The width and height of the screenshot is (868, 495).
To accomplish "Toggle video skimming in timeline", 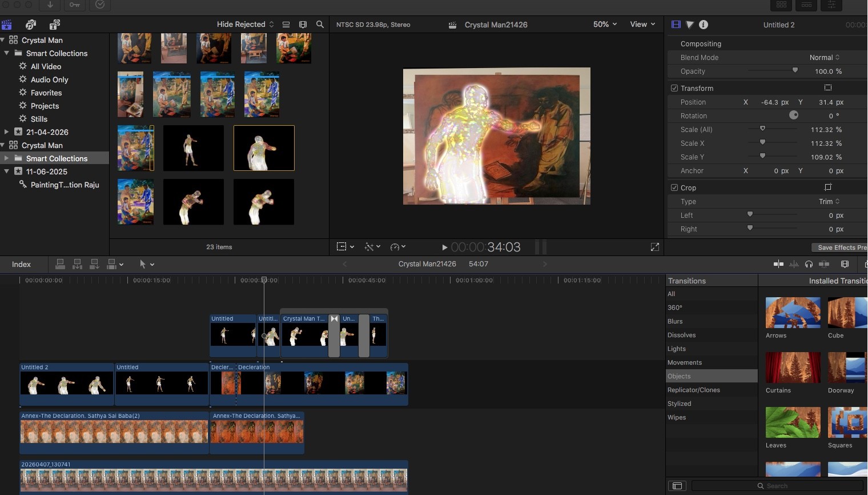I will pyautogui.click(x=778, y=264).
